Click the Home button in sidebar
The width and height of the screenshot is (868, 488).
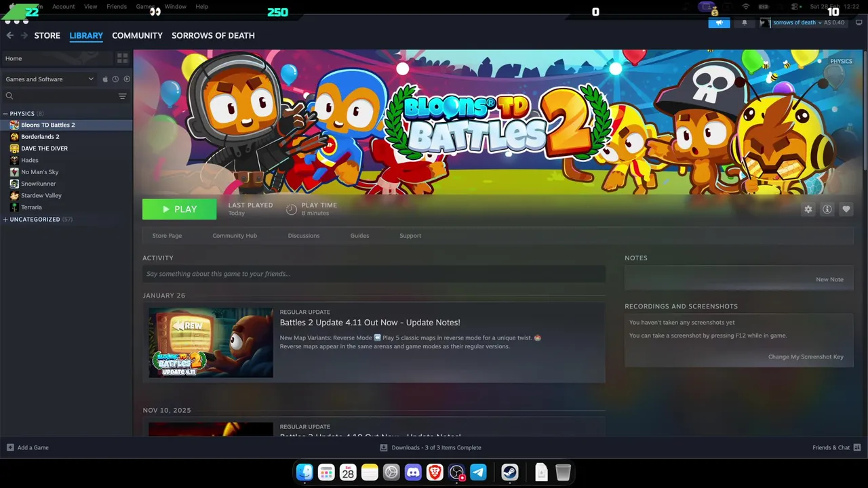(x=57, y=58)
